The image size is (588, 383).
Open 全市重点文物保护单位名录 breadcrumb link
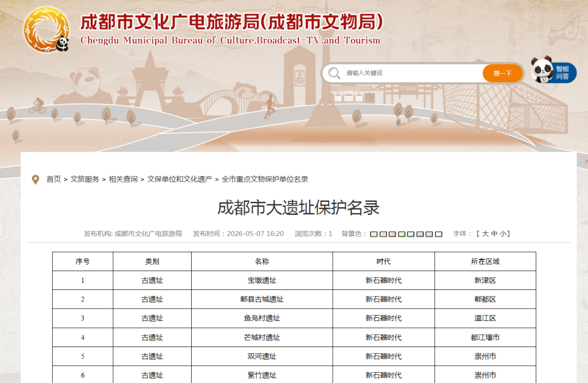coord(265,180)
